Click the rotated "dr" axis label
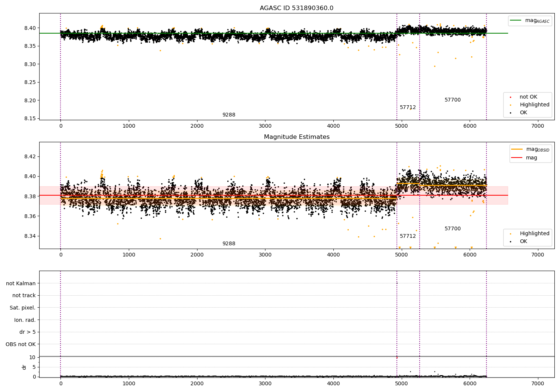Screen dimensions: 560x392 [x=24, y=367]
